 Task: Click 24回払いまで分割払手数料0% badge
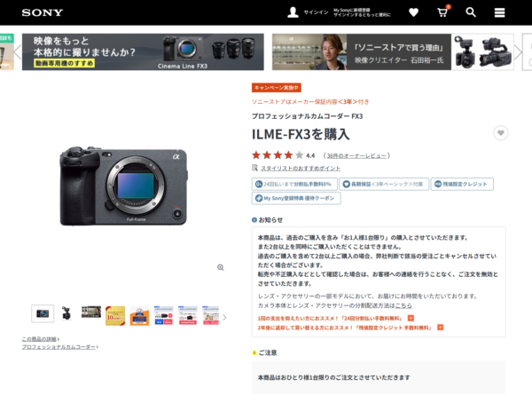click(x=294, y=184)
